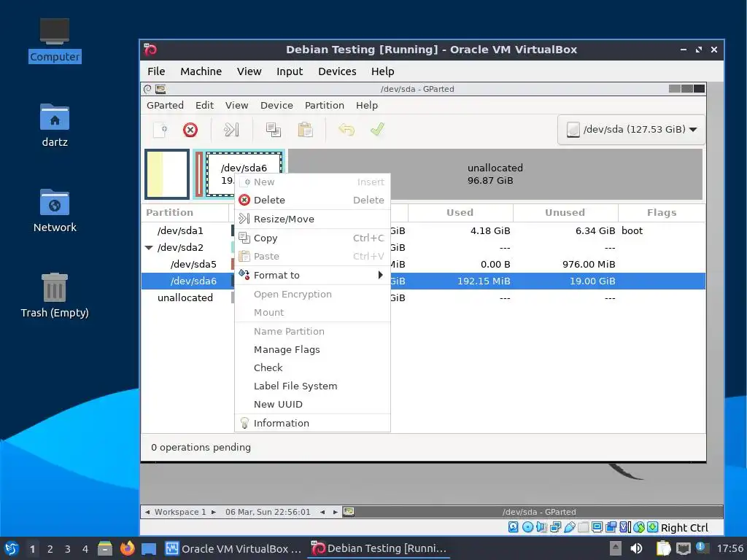Open the VirtualBox Input menu
Screen dimensions: 747x560
pos(290,71)
